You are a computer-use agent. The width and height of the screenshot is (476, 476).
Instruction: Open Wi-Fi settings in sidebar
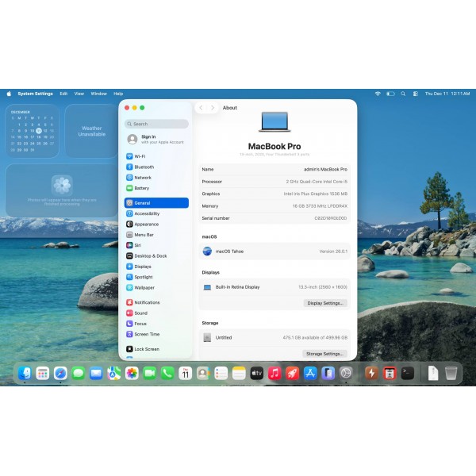140,156
